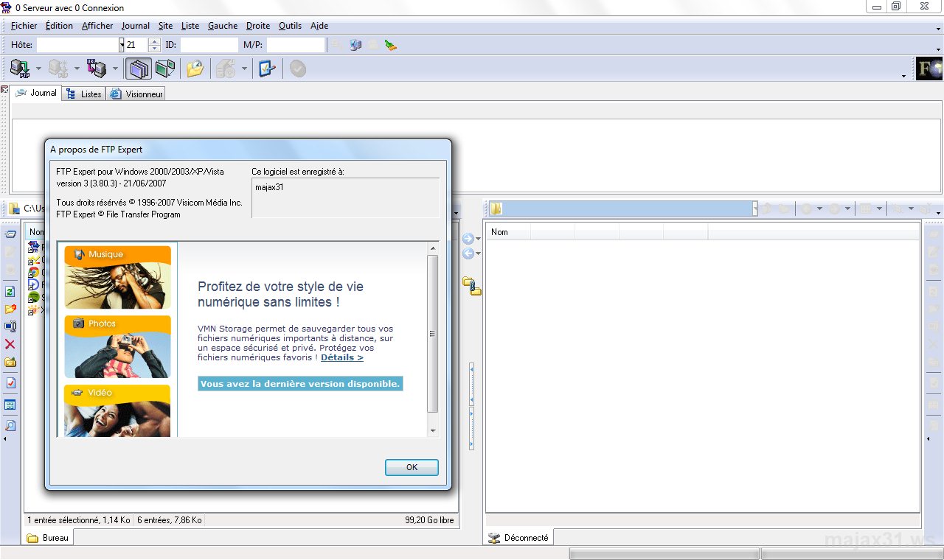Image resolution: width=944 pixels, height=560 pixels.
Task: Increase the port number with the stepper
Action: 154,41
